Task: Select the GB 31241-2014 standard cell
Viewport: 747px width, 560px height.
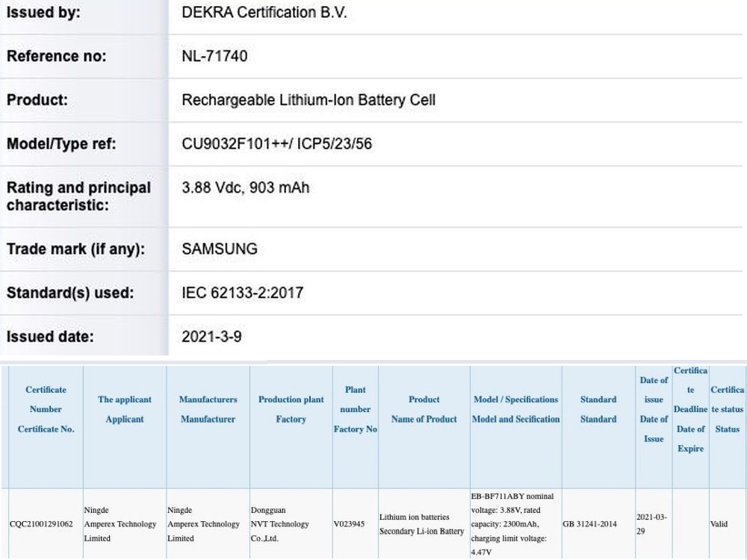Action: (589, 524)
